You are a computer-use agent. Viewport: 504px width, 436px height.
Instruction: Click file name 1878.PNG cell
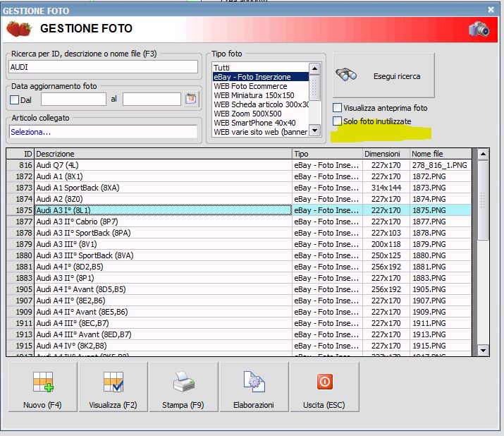(x=441, y=233)
